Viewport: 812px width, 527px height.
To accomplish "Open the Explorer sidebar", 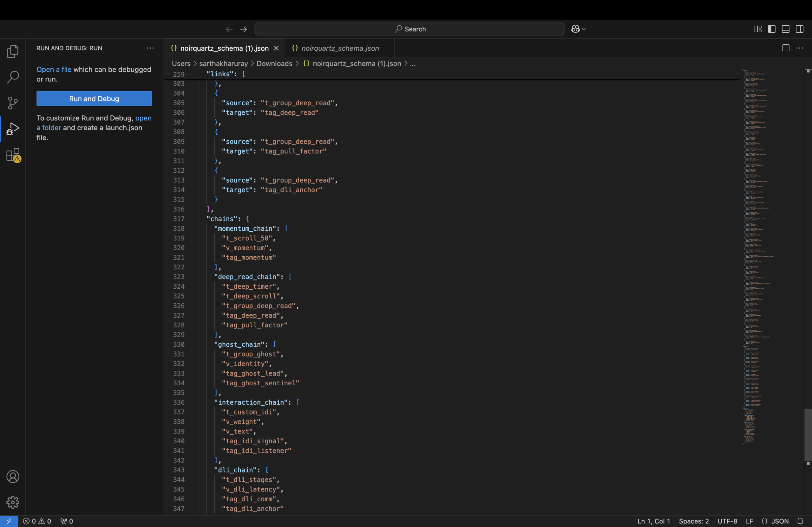I will tap(13, 51).
